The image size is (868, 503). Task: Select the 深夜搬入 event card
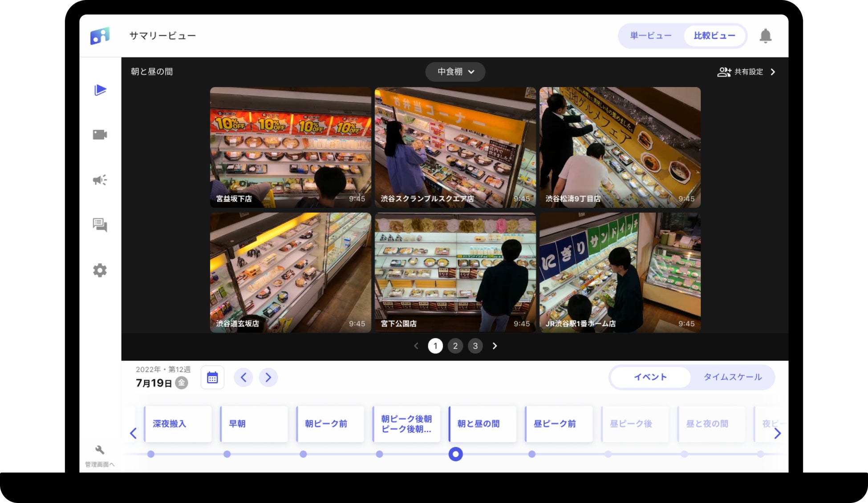pyautogui.click(x=178, y=424)
